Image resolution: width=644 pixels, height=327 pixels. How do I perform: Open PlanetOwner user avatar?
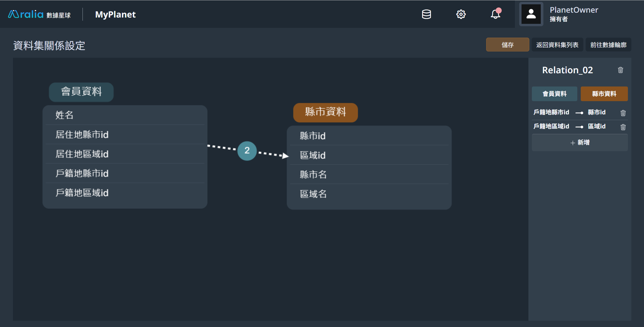point(531,14)
